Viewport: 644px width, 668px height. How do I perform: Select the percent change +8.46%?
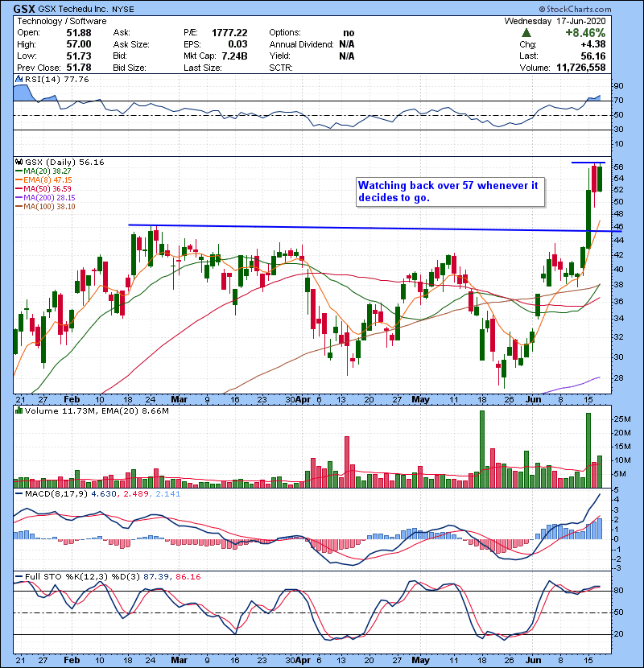click(585, 33)
